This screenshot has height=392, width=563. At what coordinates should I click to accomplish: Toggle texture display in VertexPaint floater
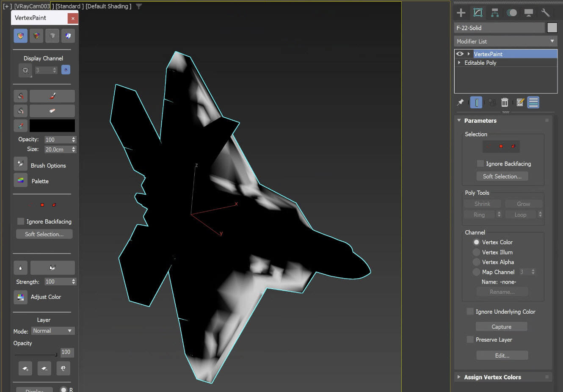68,36
